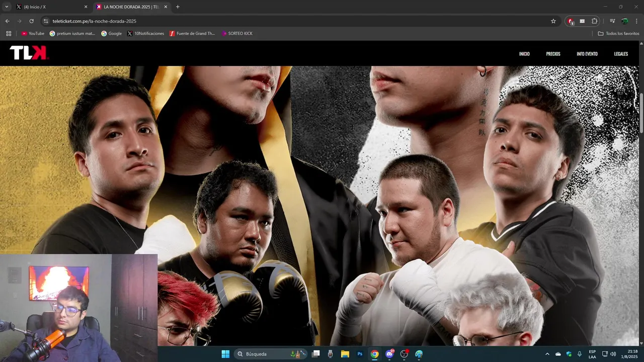Screen dimensions: 644x362
Task: Expand the hidden tray icons chevron
Action: click(x=547, y=354)
